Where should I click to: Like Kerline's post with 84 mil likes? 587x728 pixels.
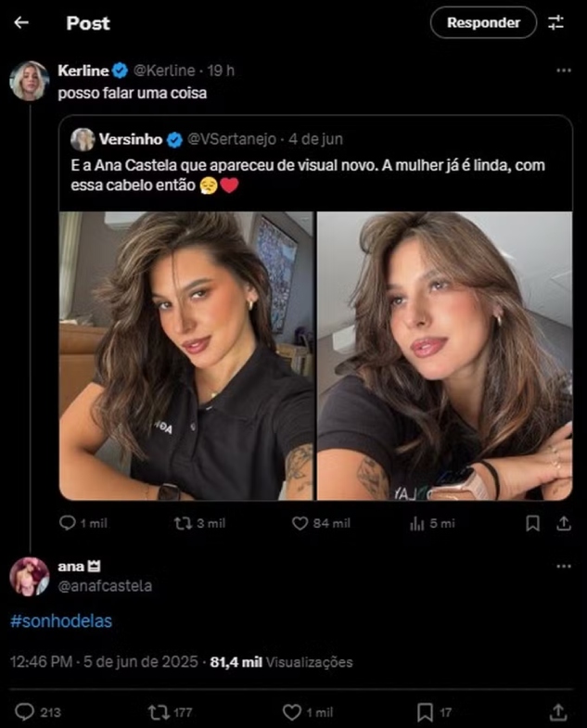tap(300, 524)
